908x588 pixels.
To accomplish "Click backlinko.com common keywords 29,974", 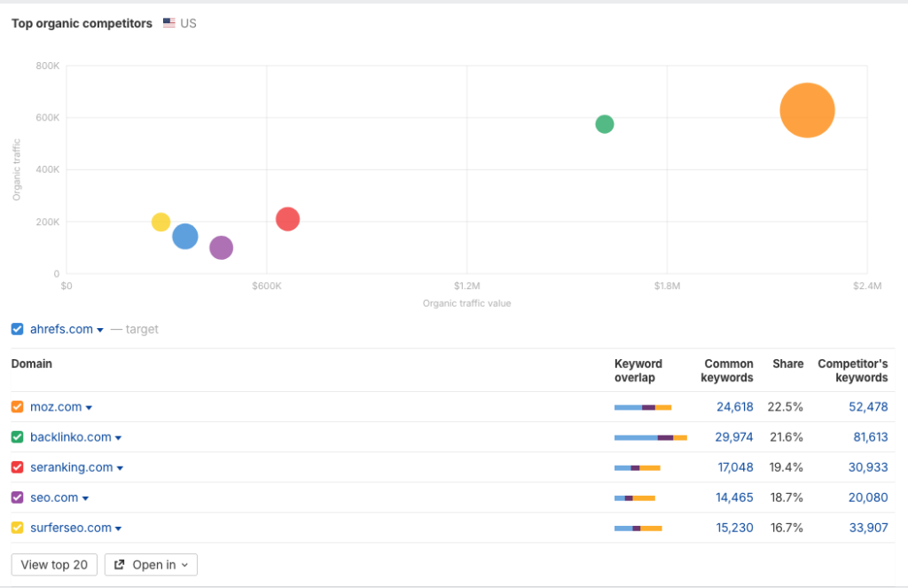I will click(734, 437).
